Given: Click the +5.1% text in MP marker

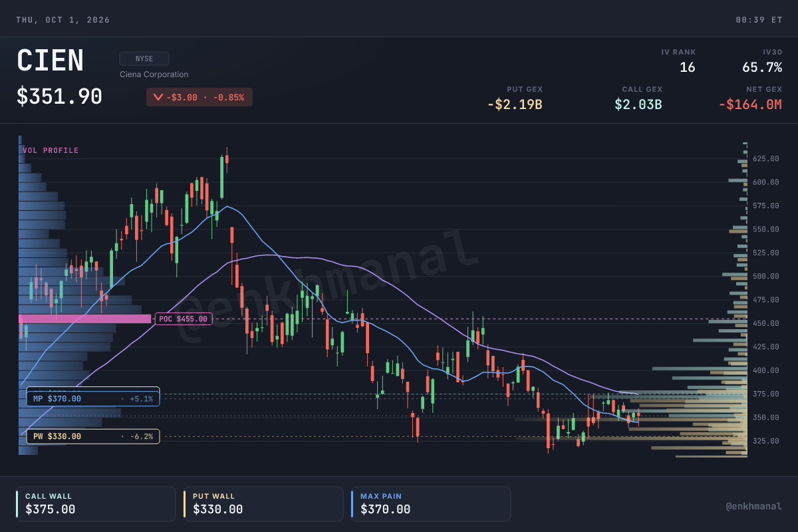Looking at the screenshot, I should click(142, 399).
